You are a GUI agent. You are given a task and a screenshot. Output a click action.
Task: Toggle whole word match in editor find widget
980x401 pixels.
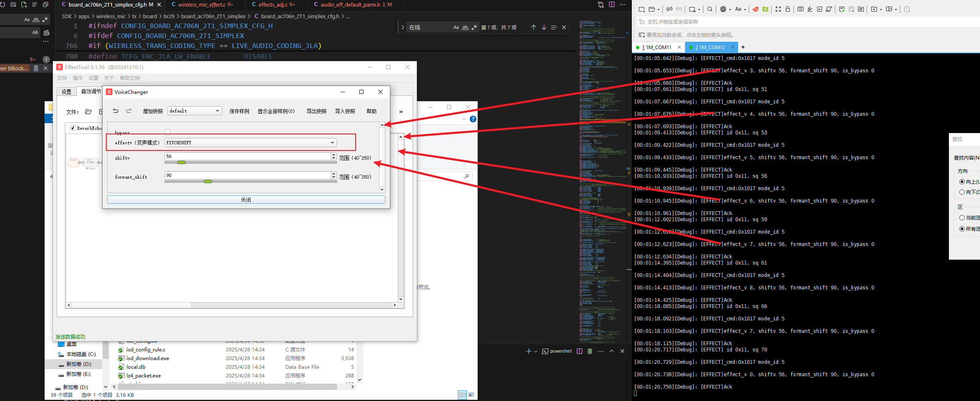465,27
